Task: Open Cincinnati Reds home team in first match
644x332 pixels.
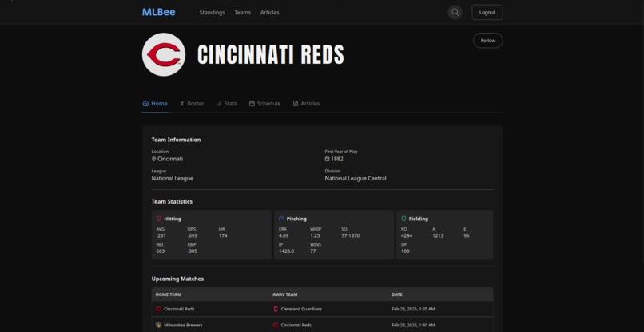Action: tap(179, 309)
